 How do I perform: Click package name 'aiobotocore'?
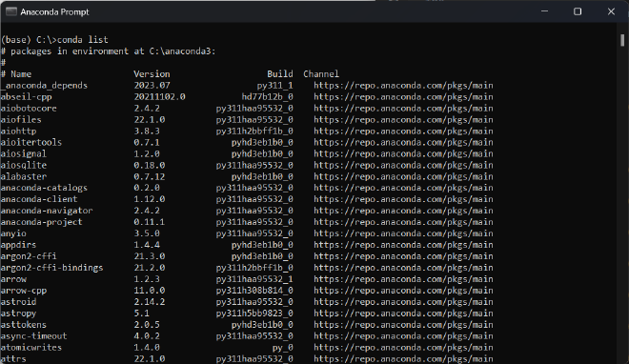pyautogui.click(x=29, y=109)
